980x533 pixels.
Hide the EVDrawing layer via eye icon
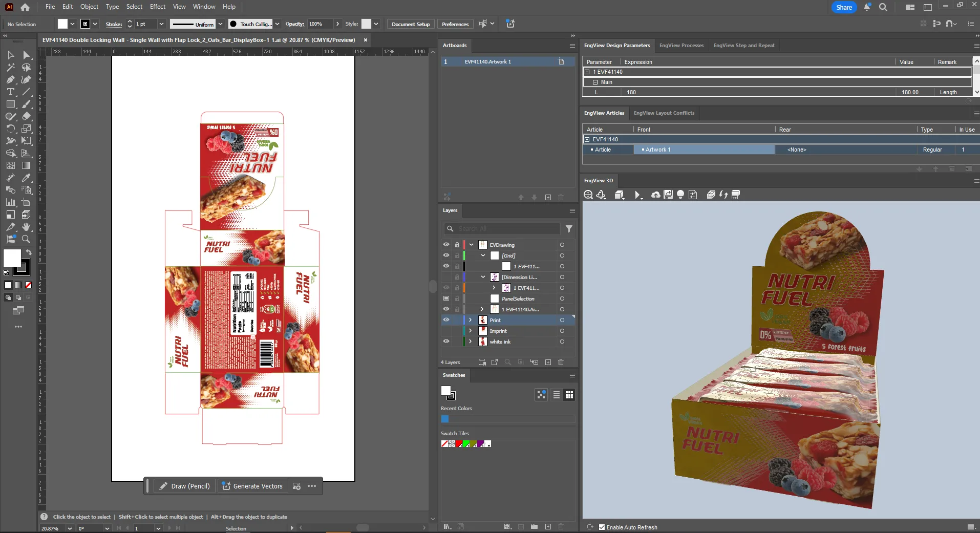click(446, 245)
